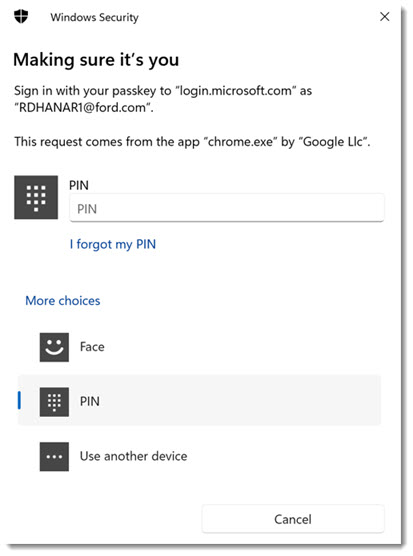Screen dimensions: 413x556
Task: Choose the PIN option label in choices
Action: click(x=90, y=401)
